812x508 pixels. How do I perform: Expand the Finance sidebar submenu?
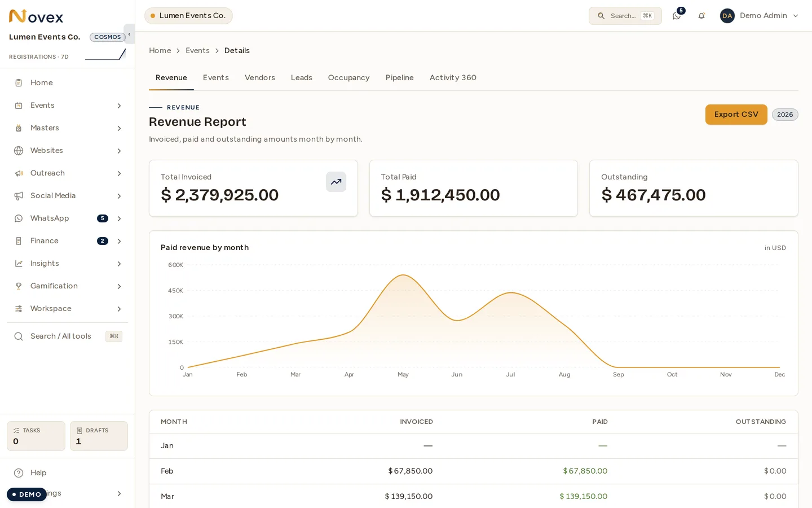tap(119, 241)
